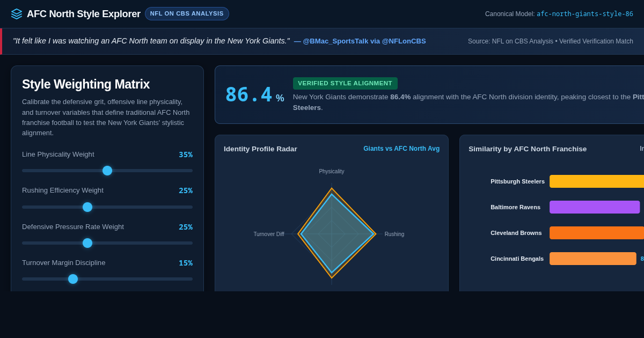
Task: Adjust the Rushing Efficiency Weight slider
Action: pyautogui.click(x=107, y=207)
